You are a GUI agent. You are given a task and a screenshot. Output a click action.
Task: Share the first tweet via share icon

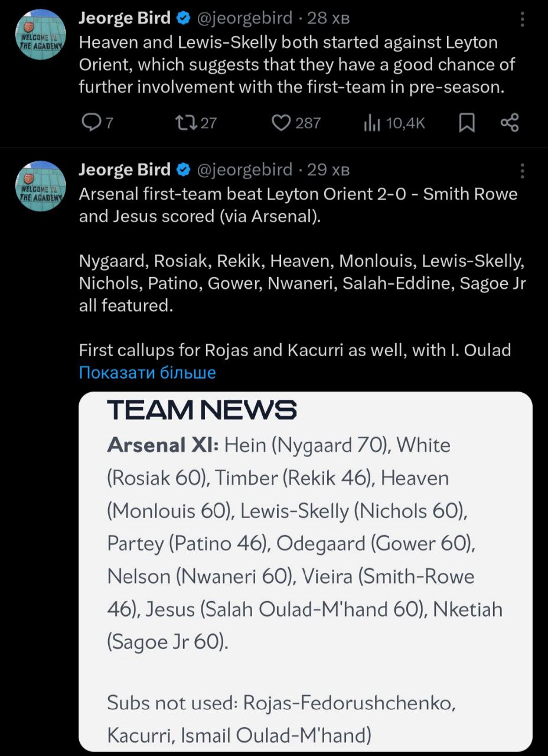pos(509,122)
